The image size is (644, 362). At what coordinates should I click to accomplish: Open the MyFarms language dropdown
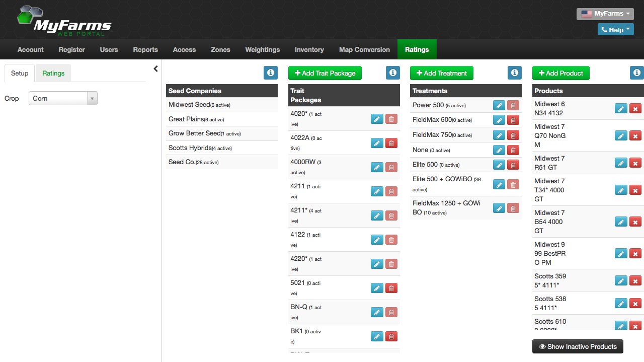click(605, 14)
